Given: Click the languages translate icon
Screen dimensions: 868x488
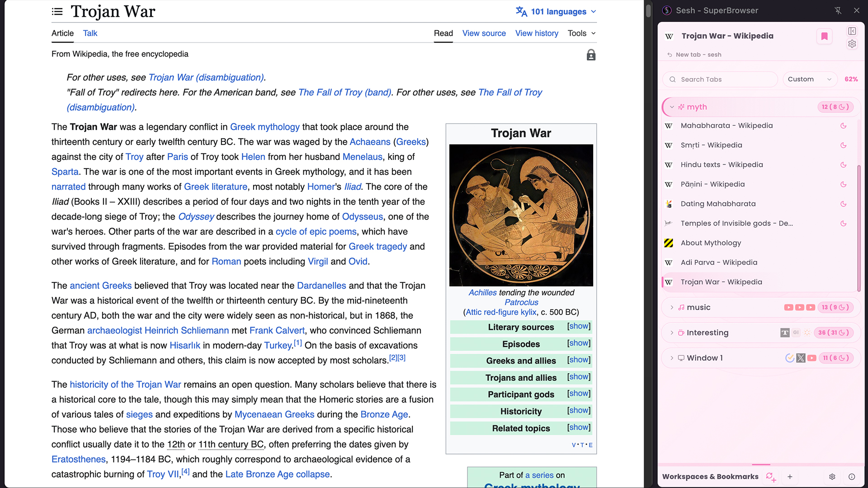Looking at the screenshot, I should (521, 12).
